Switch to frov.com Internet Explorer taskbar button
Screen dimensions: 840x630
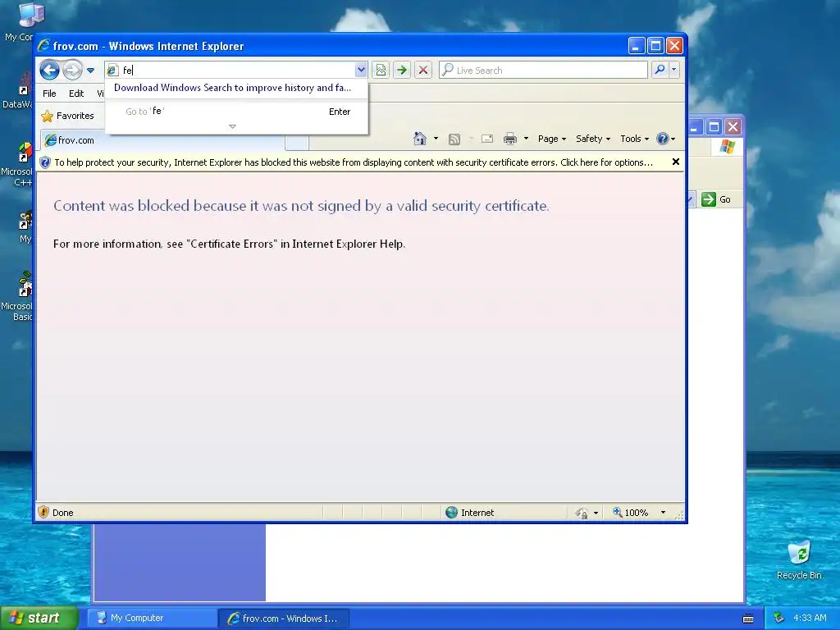[284, 619]
